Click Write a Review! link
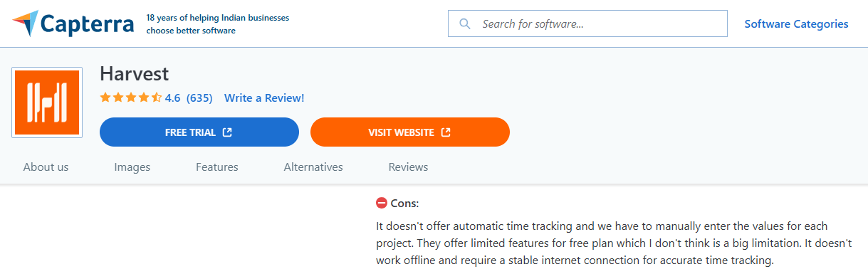This screenshot has height=274, width=868. coord(264,98)
